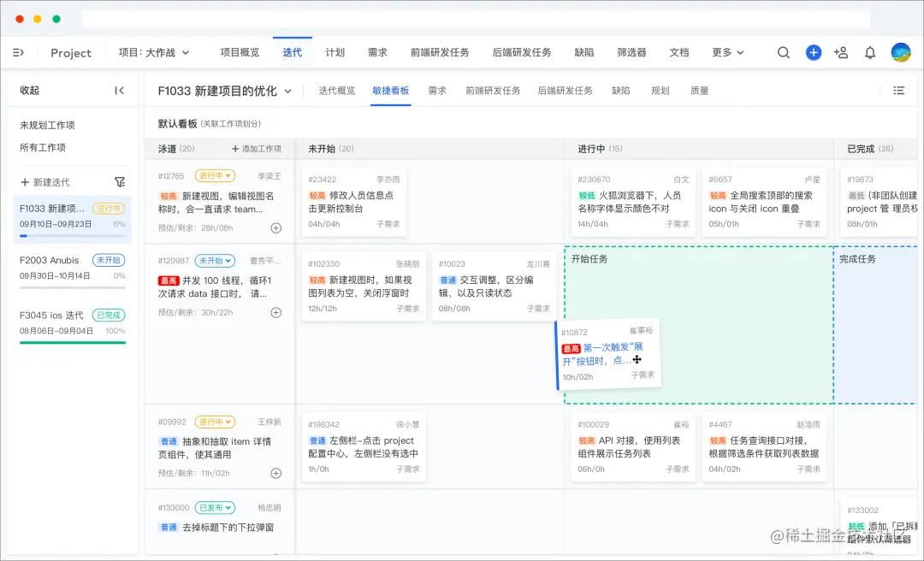Image resolution: width=924 pixels, height=561 pixels.
Task: Change status 进行中 on lane #09992
Action: click(215, 422)
